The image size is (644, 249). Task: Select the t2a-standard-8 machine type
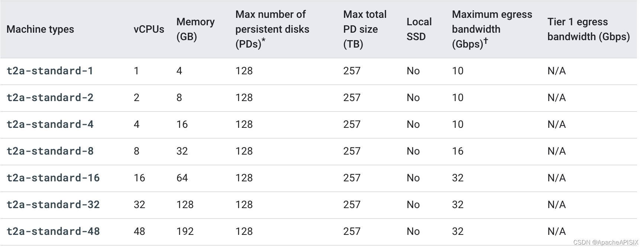coord(50,151)
